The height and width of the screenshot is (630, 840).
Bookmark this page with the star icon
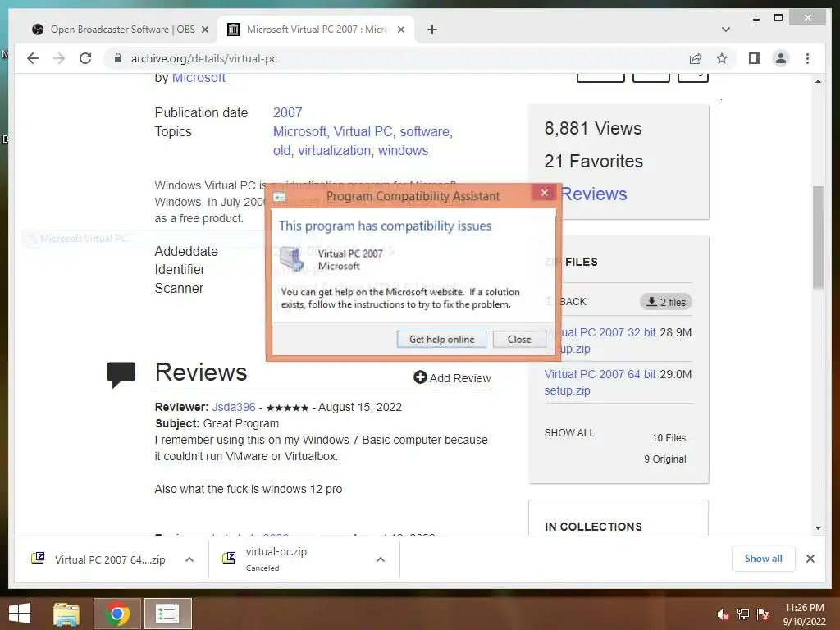click(722, 58)
